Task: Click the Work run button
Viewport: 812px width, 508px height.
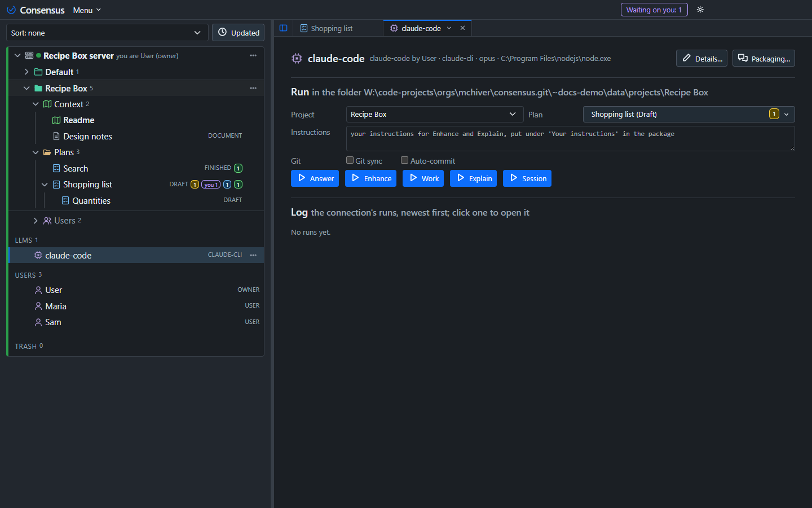Action: [423, 178]
